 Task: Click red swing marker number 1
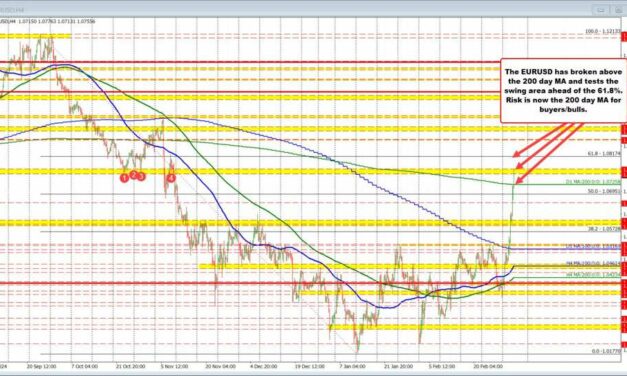click(124, 178)
